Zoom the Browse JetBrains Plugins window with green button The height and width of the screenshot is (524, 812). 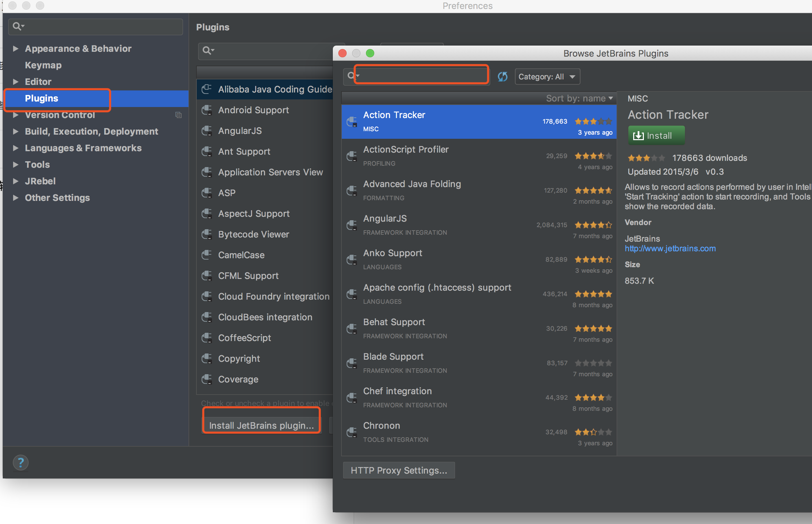click(370, 53)
